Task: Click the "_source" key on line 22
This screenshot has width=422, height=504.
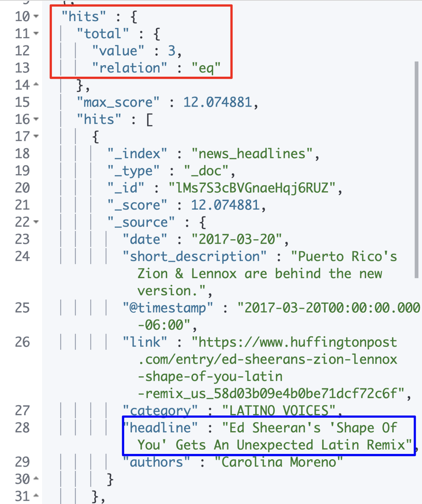Action: [x=141, y=222]
